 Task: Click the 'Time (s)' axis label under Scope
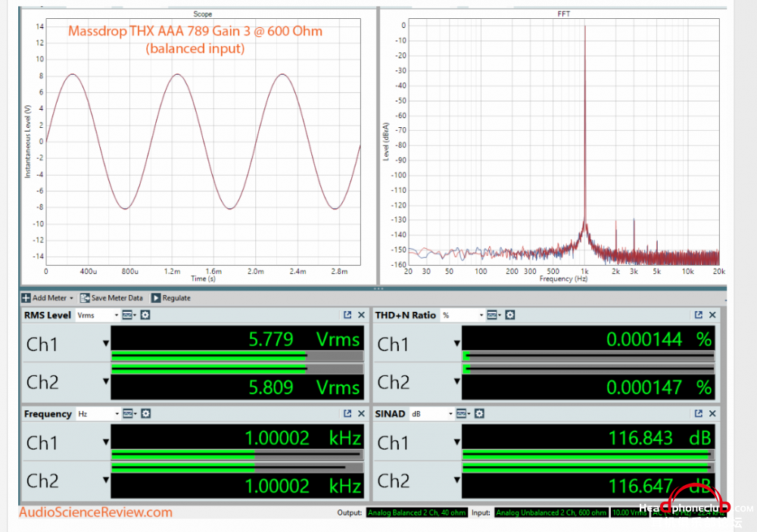pyautogui.click(x=203, y=278)
